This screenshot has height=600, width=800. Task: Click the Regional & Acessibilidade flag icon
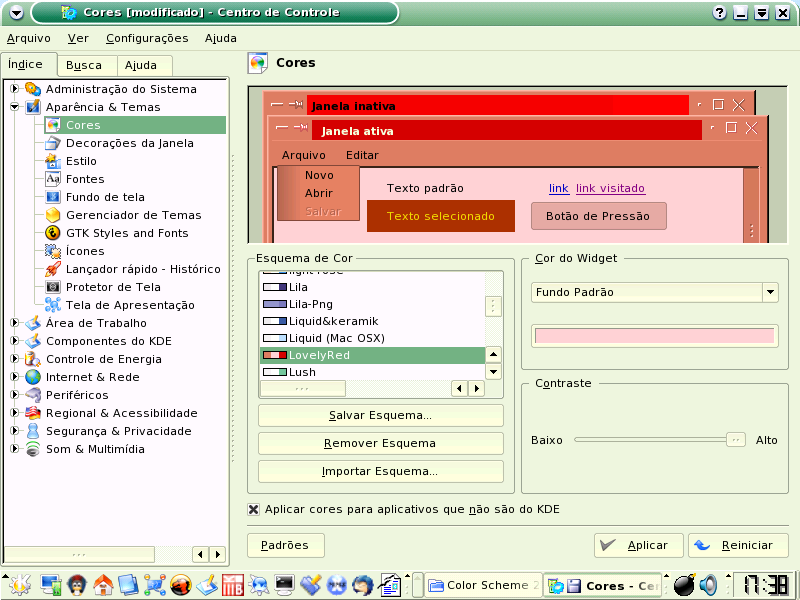[33, 413]
